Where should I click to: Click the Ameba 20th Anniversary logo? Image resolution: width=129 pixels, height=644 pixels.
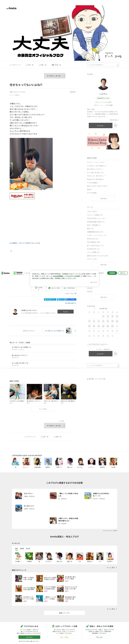click(18, 273)
